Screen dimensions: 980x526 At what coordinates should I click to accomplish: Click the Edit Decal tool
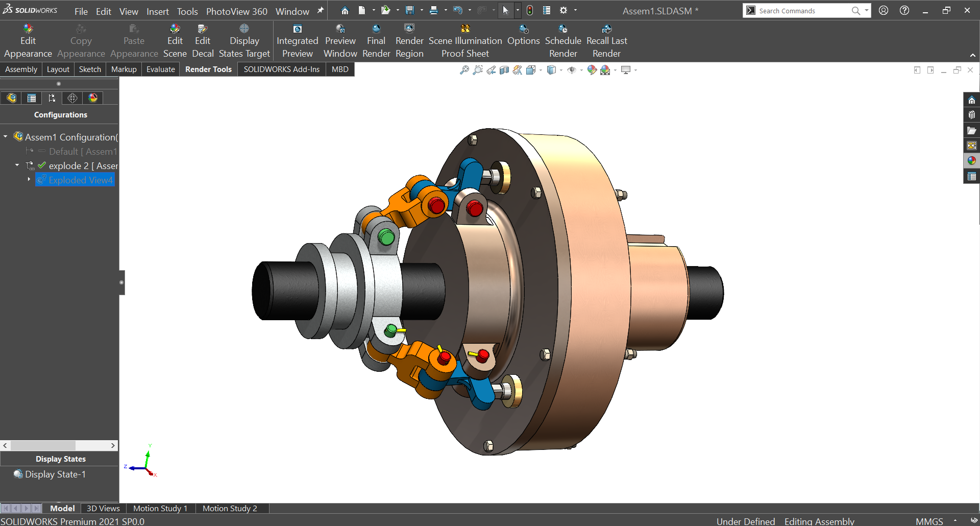[x=203, y=40]
